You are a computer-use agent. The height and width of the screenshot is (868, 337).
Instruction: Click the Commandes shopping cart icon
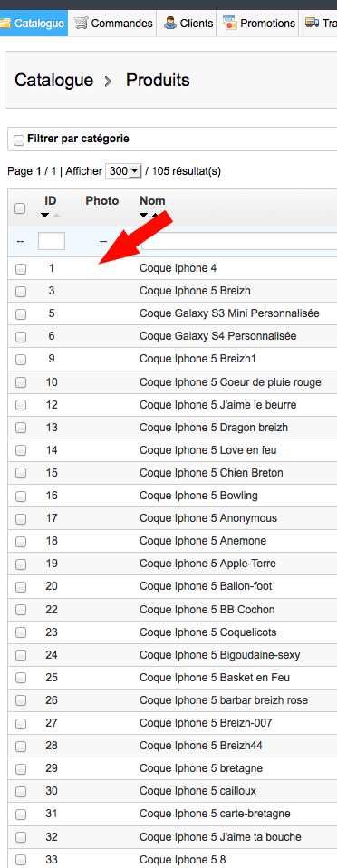pos(81,24)
